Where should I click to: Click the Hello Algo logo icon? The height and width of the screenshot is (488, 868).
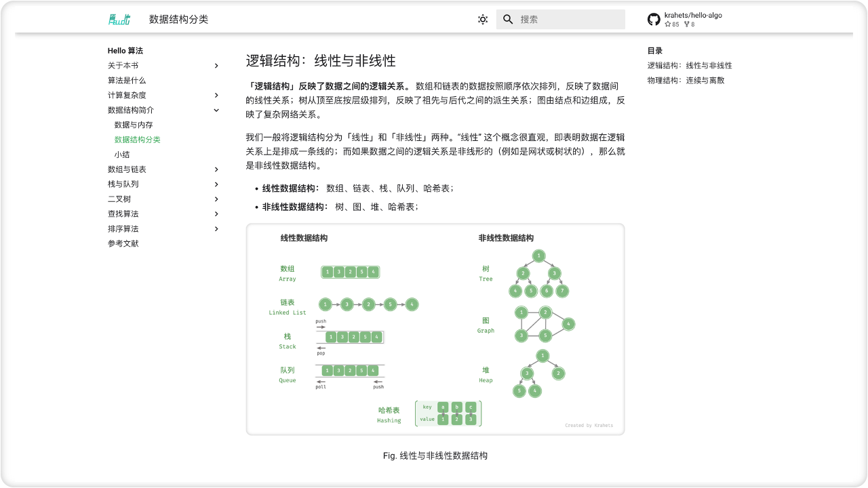coord(119,20)
